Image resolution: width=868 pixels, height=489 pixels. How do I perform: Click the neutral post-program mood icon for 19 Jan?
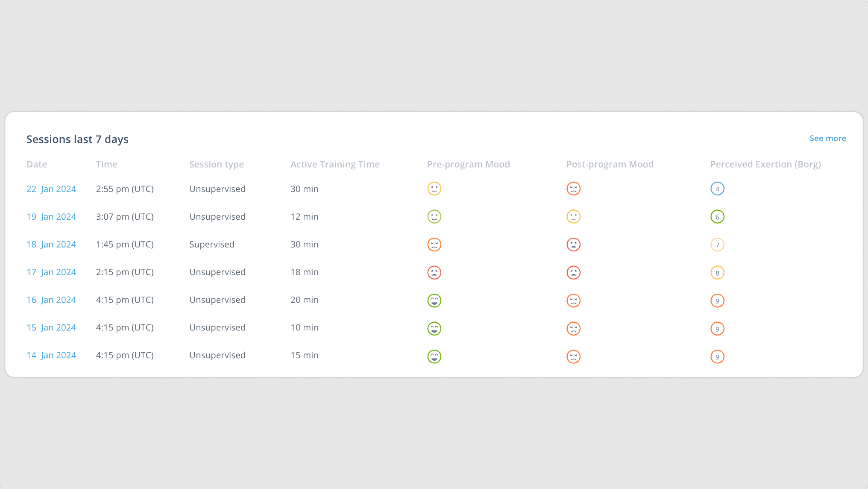point(573,217)
